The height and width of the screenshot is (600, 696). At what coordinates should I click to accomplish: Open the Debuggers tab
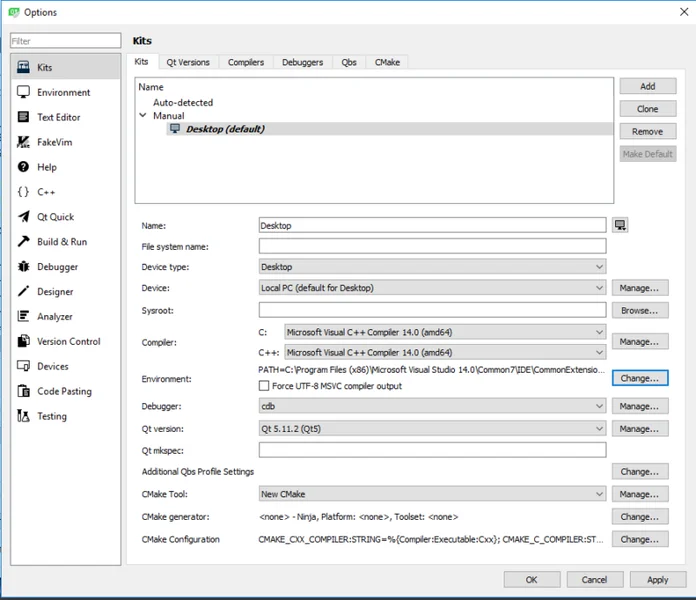302,62
